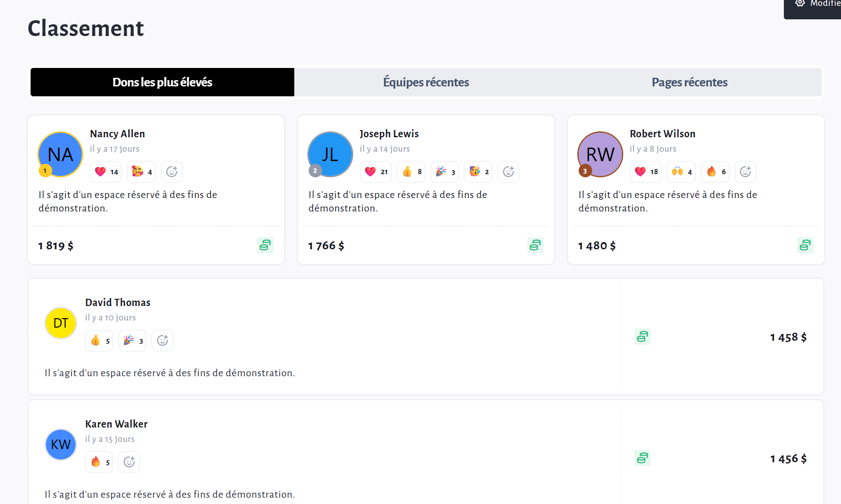
Task: Click the coins icon on Nancy Allen's card
Action: pos(265,245)
